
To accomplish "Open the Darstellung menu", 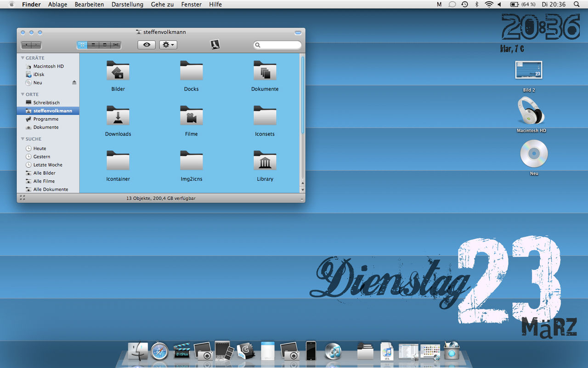I will point(127,4).
